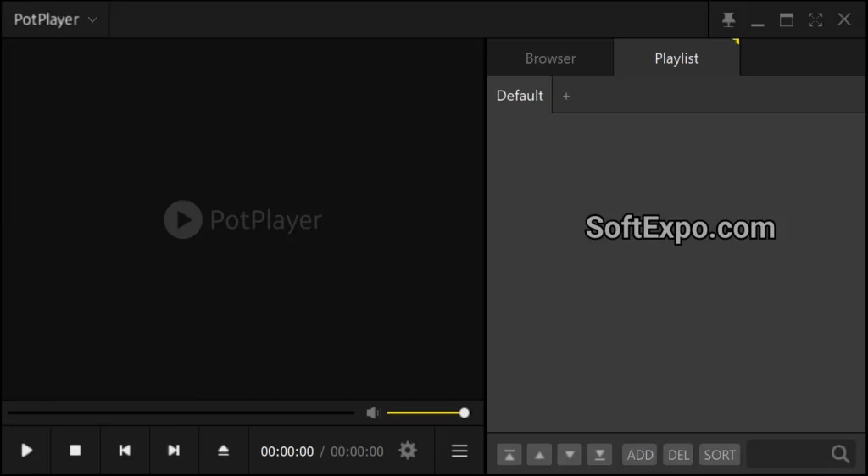The height and width of the screenshot is (476, 868).
Task: Move selected playlist item up
Action: (539, 455)
